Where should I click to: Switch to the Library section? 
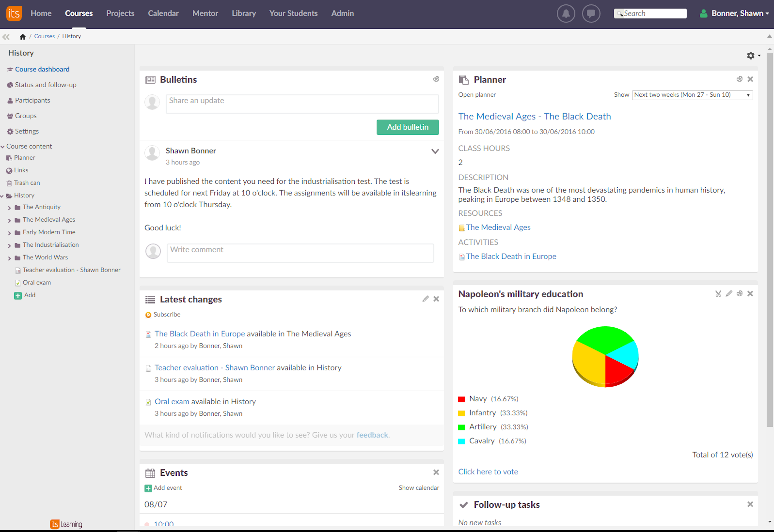[x=243, y=13]
